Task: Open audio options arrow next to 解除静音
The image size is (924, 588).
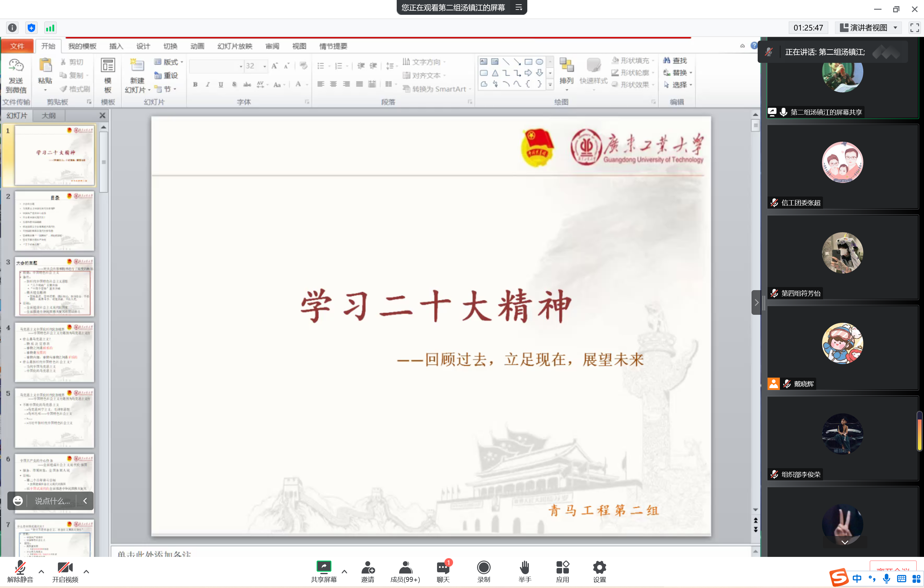Action: pyautogui.click(x=42, y=571)
